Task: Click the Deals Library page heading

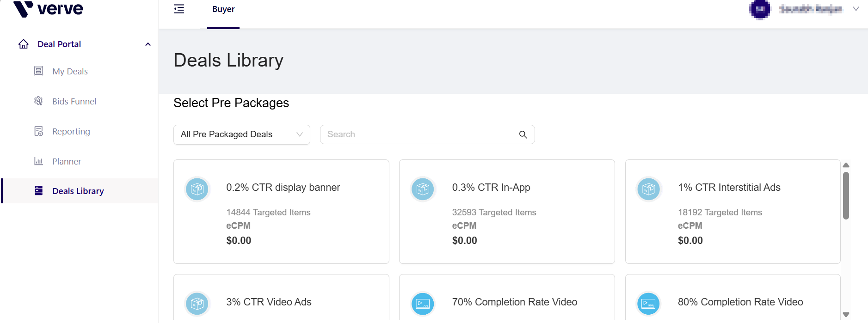Action: 228,61
